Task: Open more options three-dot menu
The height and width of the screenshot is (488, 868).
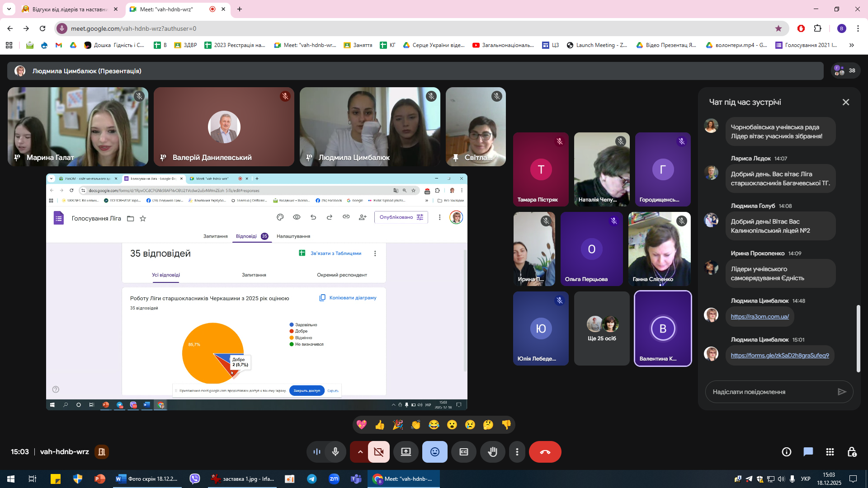Action: [x=517, y=452]
